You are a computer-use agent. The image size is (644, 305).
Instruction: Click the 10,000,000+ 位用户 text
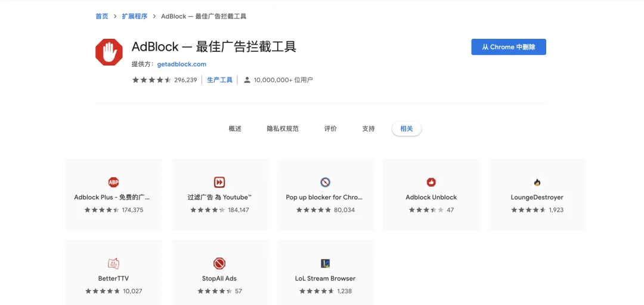point(283,80)
